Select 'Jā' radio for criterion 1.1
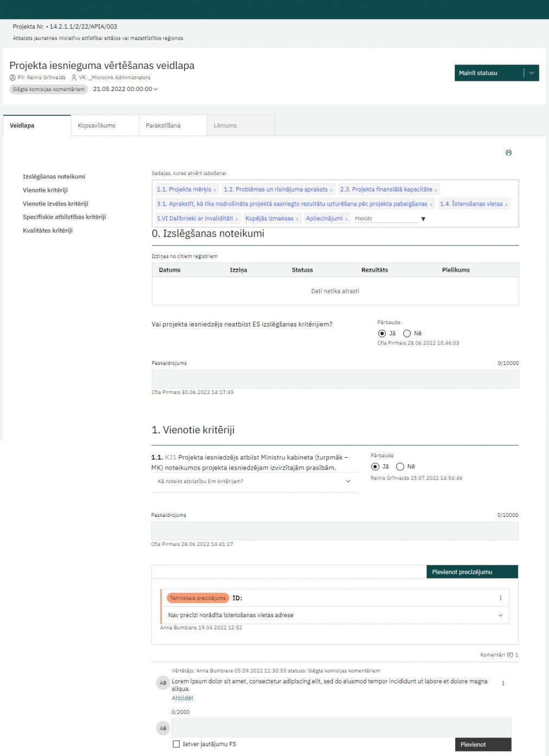 coord(375,466)
